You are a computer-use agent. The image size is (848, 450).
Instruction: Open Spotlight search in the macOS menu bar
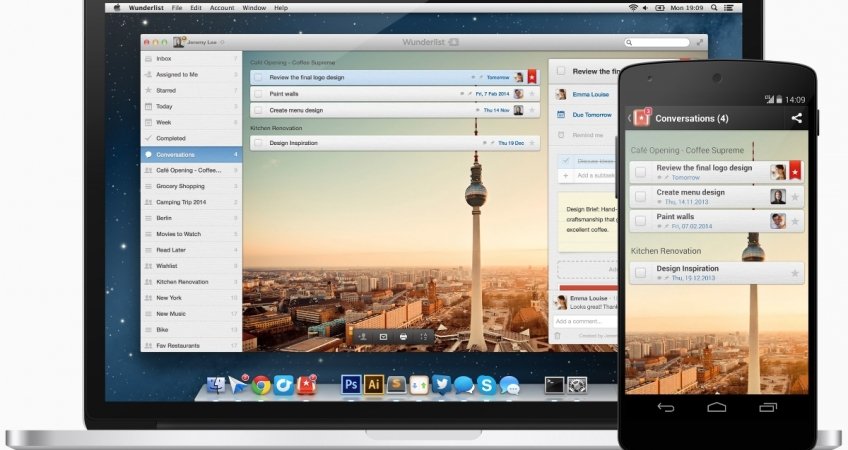pos(714,8)
